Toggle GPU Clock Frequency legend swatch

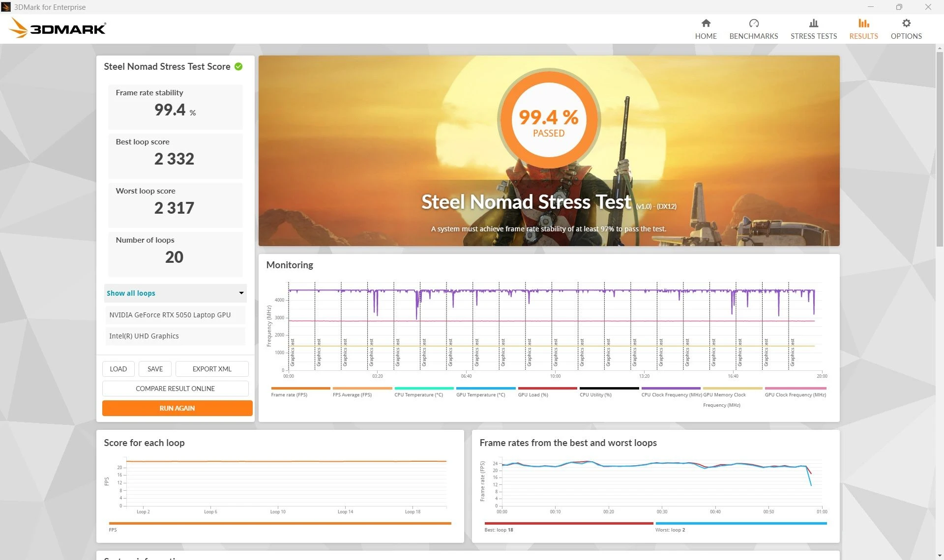[796, 388]
